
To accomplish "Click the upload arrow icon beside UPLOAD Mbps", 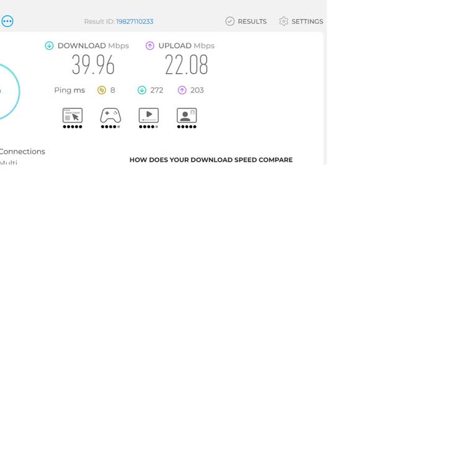I will [150, 46].
